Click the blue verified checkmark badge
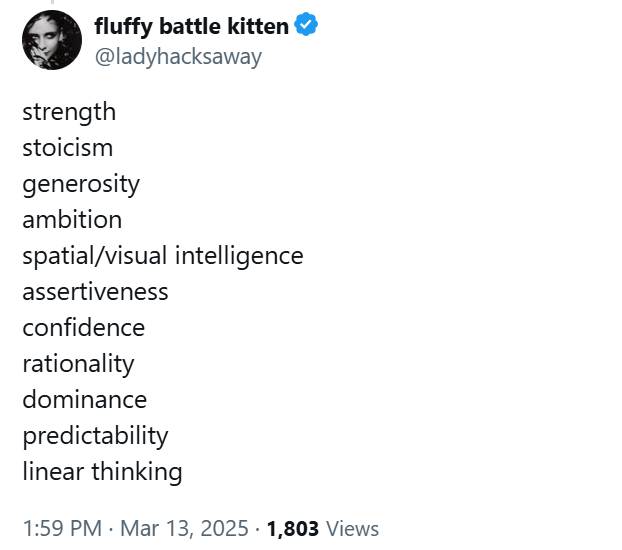 306,25
